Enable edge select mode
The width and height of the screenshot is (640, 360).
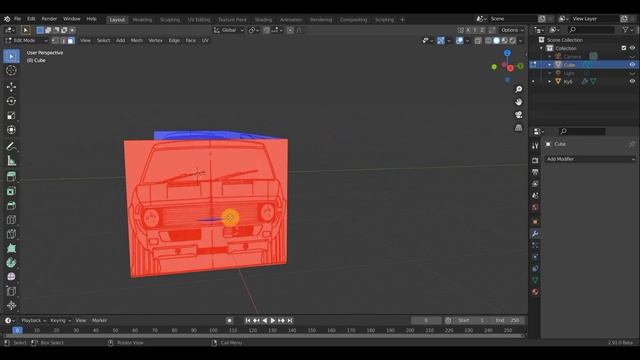(63, 40)
